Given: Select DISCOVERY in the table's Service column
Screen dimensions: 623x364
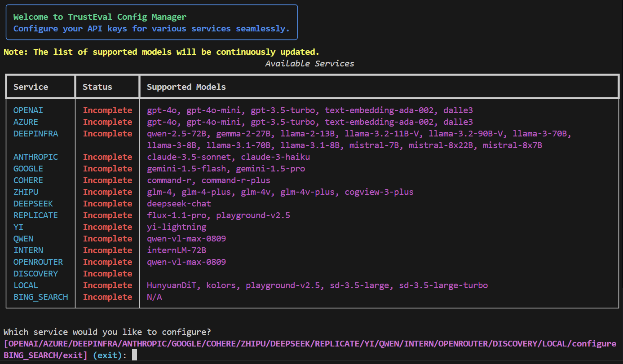Looking at the screenshot, I should click(x=35, y=274).
